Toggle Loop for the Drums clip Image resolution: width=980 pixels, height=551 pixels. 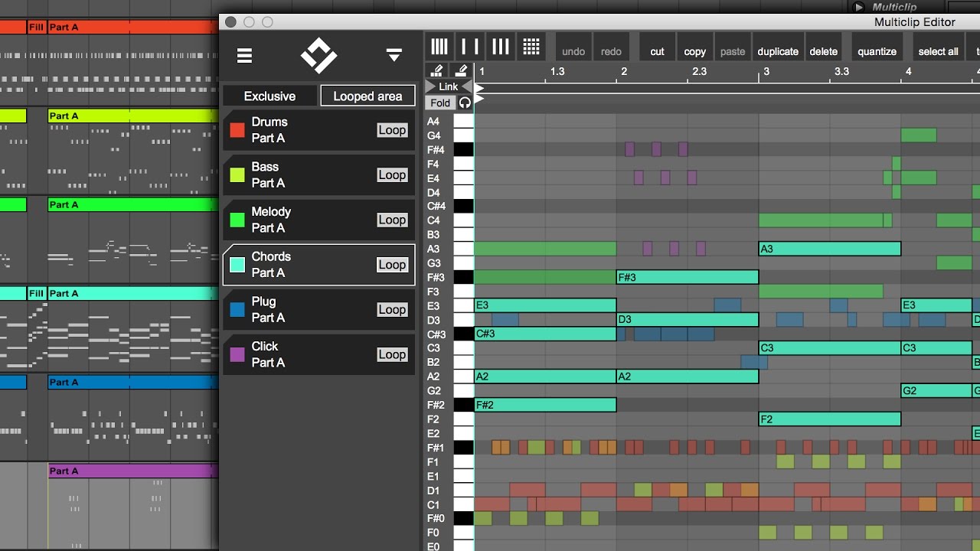pos(392,130)
